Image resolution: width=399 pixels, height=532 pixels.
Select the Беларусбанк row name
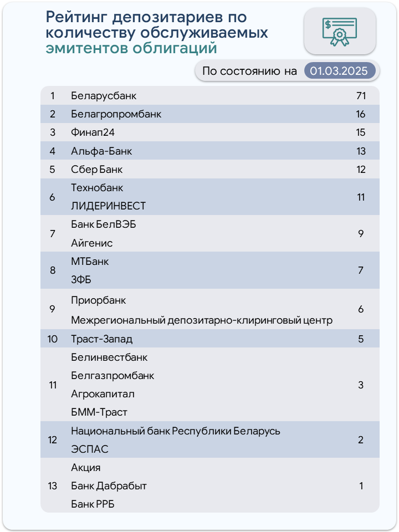pos(104,96)
